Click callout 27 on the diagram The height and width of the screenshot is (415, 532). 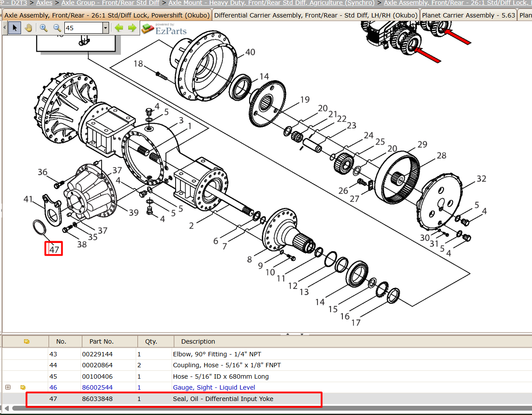pyautogui.click(x=355, y=199)
